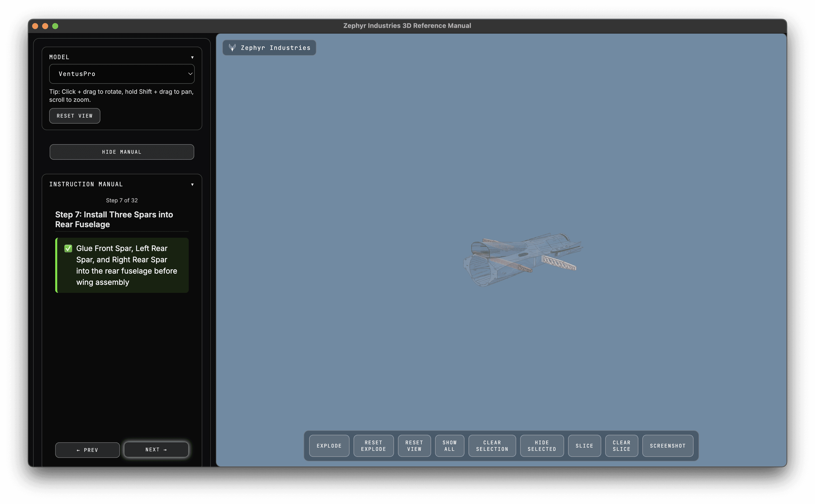Click CLEAR SELECTION in the viewport toolbar
Image resolution: width=815 pixels, height=504 pixels.
(x=492, y=446)
